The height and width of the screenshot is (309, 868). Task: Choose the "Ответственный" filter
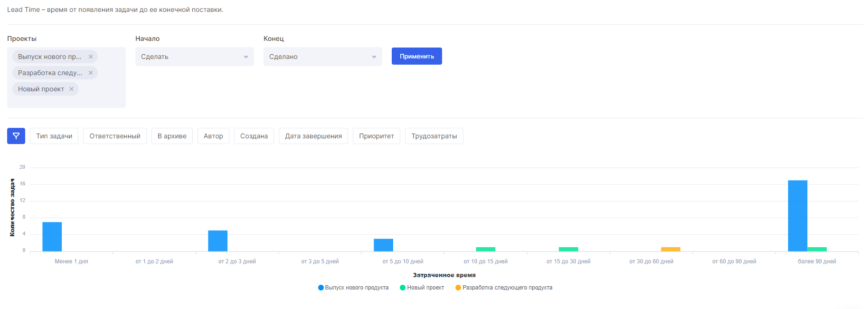point(115,136)
